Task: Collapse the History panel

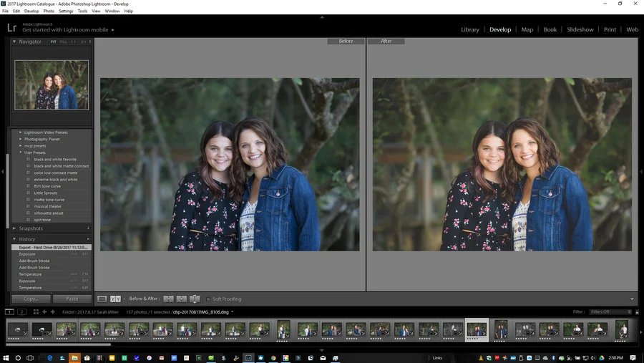Action: point(14,239)
